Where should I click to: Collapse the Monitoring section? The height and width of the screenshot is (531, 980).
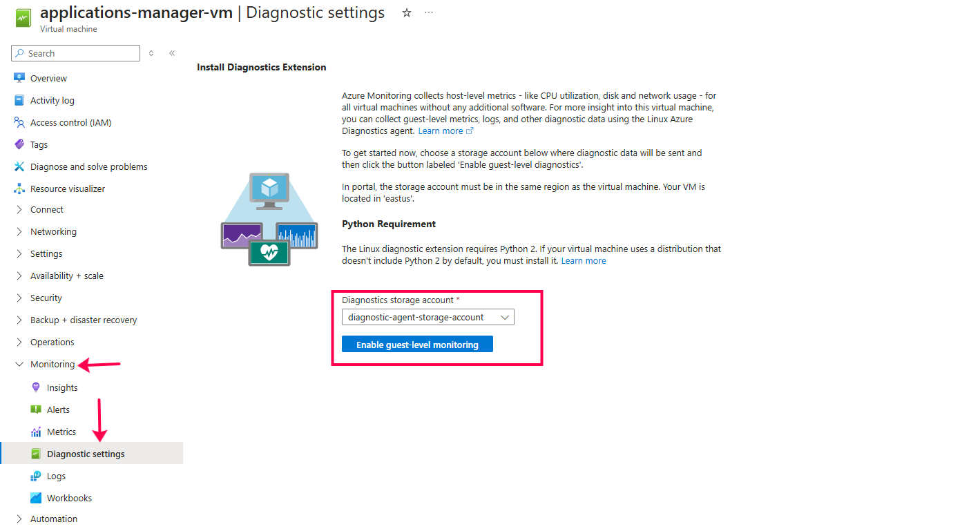point(19,364)
